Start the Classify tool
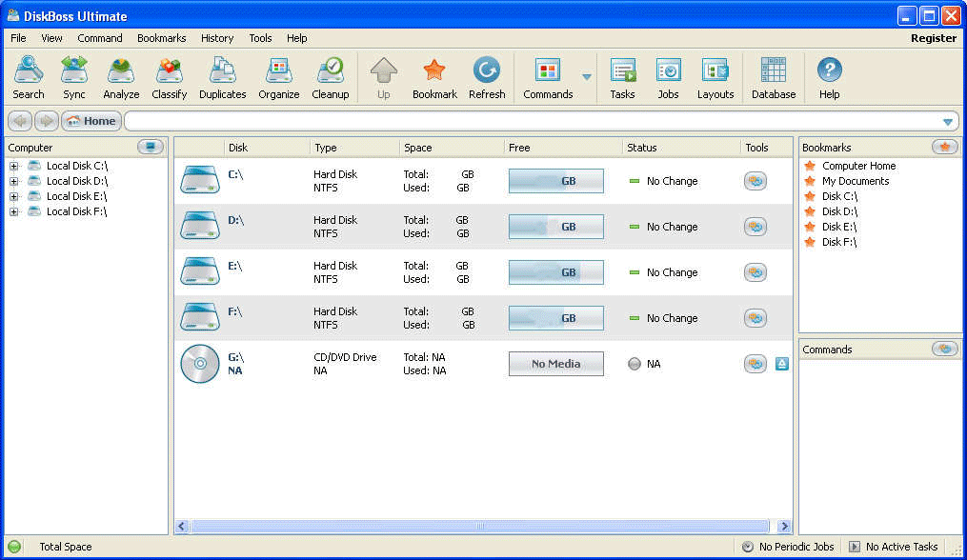 [x=169, y=78]
